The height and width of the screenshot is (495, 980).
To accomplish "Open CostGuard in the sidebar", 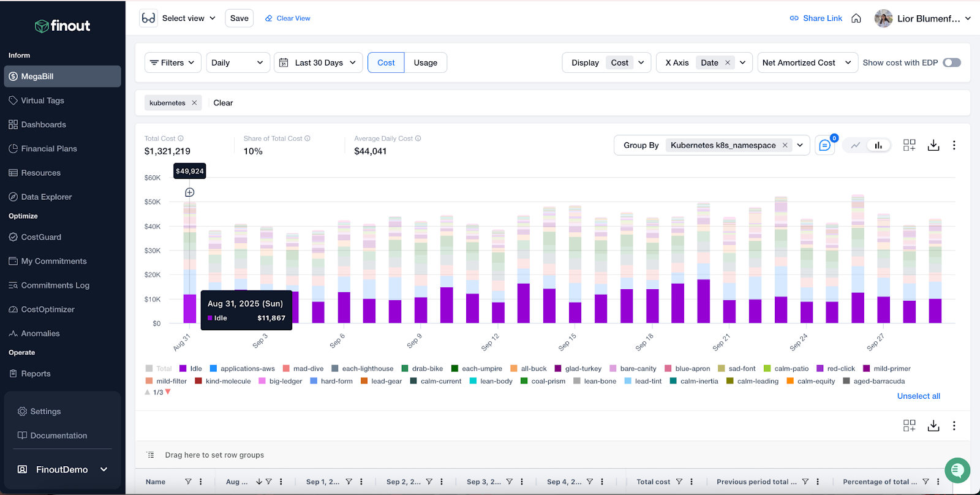I will (41, 237).
